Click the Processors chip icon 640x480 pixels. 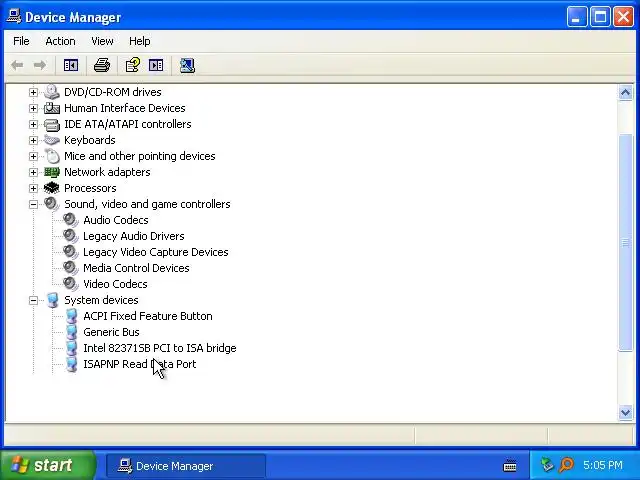coord(52,188)
